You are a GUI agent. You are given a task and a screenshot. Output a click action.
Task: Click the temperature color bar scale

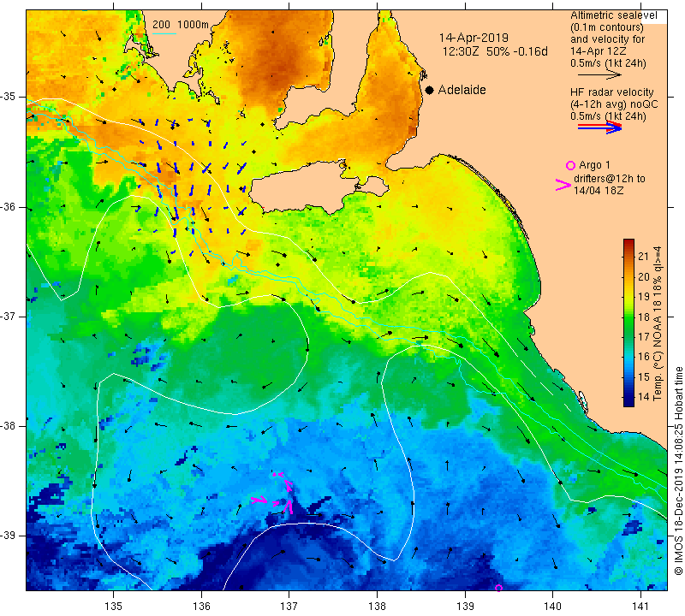click(x=628, y=323)
